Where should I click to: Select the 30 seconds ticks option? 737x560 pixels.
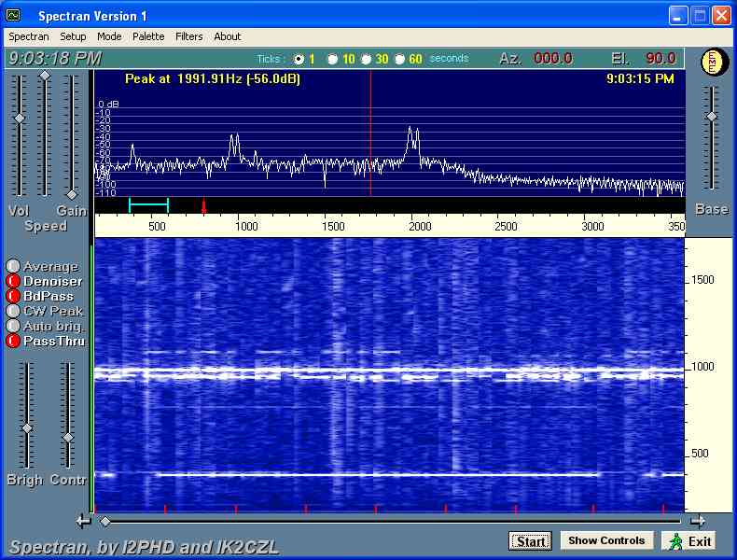pyautogui.click(x=366, y=59)
